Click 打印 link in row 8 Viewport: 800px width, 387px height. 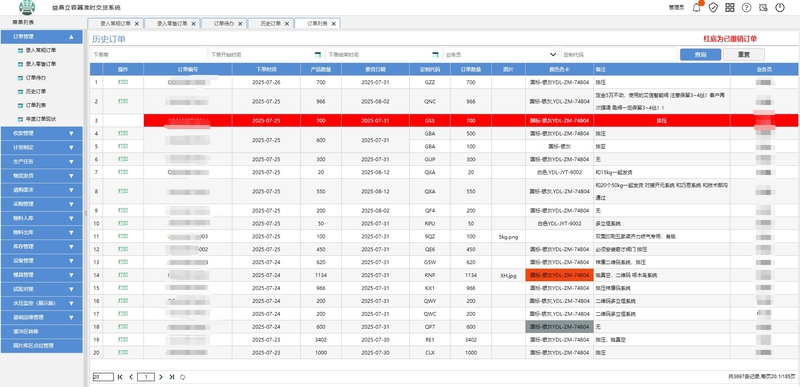point(123,191)
